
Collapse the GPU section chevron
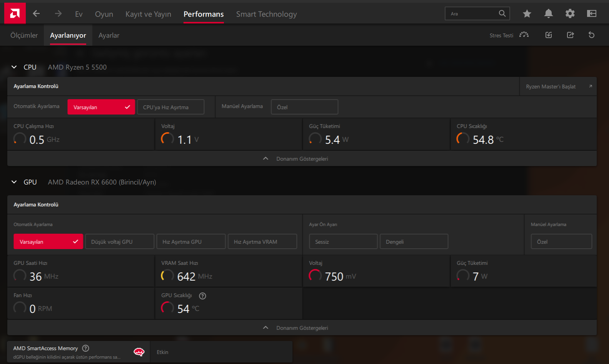coord(14,182)
